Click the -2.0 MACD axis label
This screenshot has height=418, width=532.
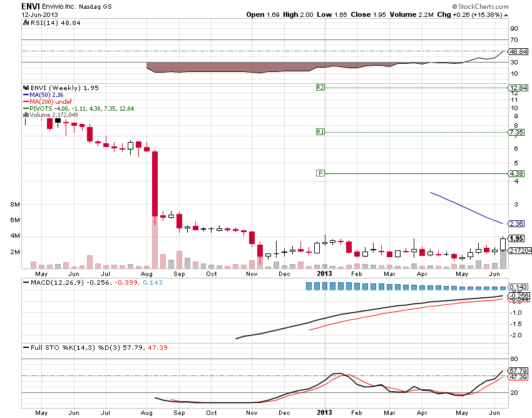516,335
